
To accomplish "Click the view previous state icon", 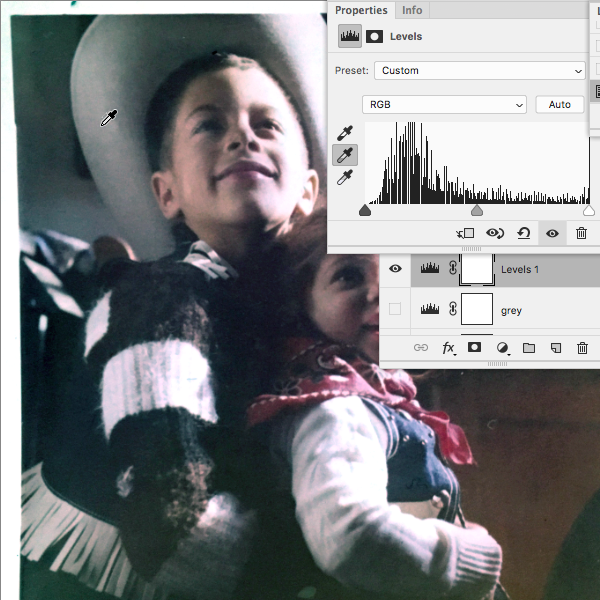I will (494, 233).
